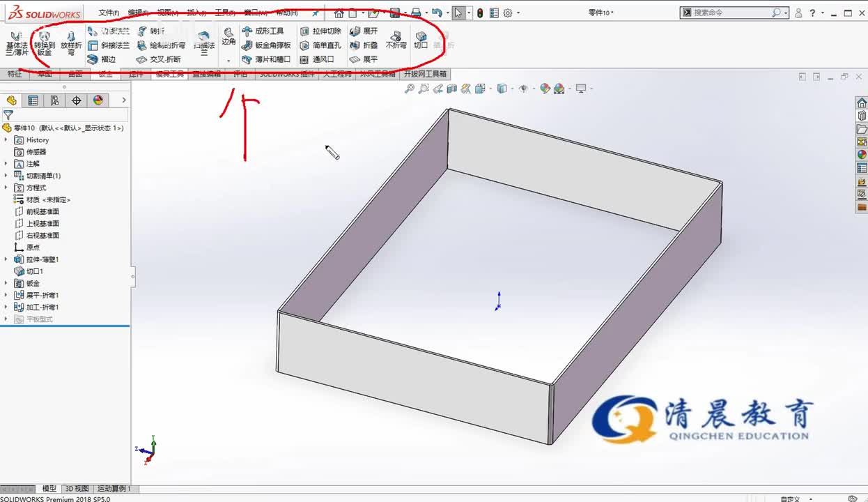Click the Print icon in top toolbar
Image resolution: width=868 pixels, height=502 pixels.
(416, 13)
